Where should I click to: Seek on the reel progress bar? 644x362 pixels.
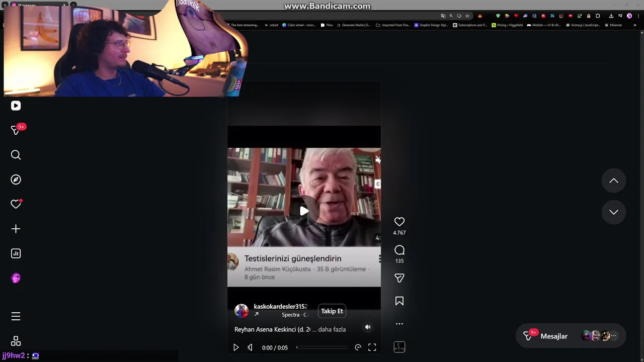tap(322, 347)
